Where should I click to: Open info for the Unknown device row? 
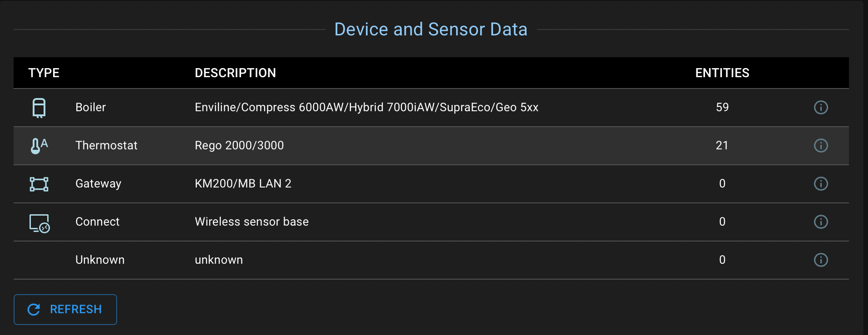pos(821,260)
